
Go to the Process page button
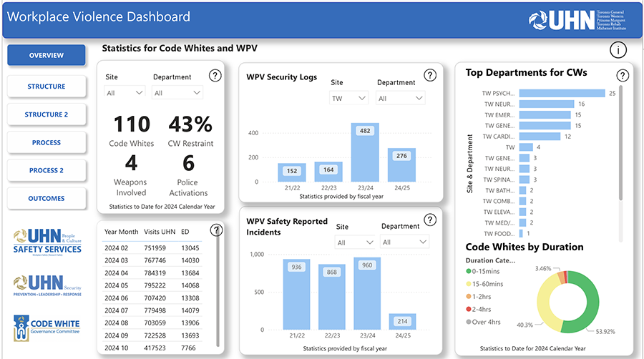pos(47,143)
